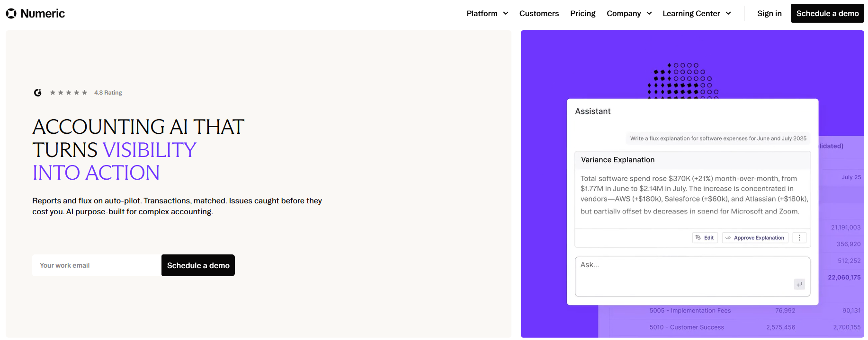Click the Edit tag icon button
This screenshot has height=340, width=868.
(x=705, y=238)
